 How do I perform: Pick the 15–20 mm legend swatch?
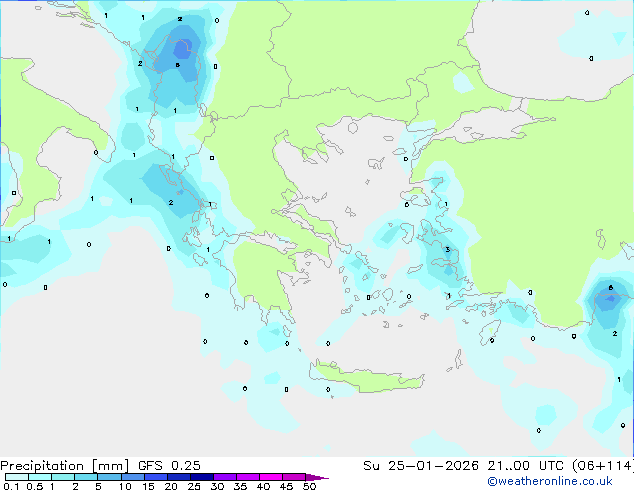(156, 477)
